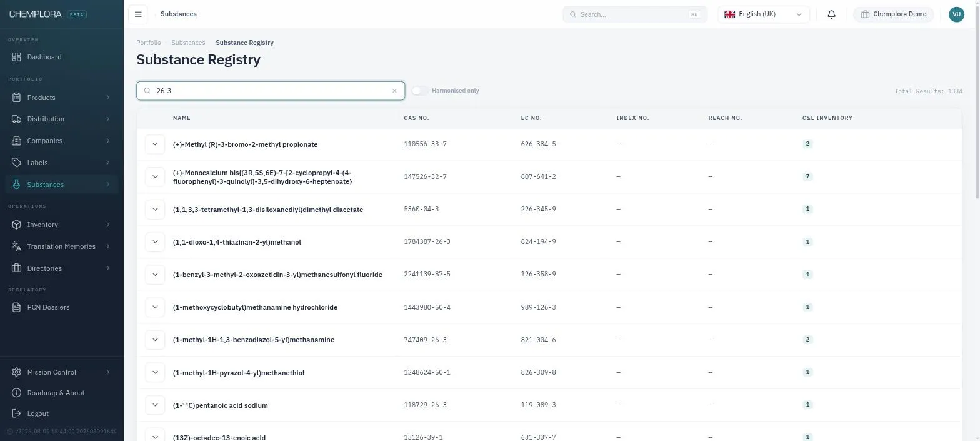Click EC number 119-089-3
980x441 pixels.
538,405
